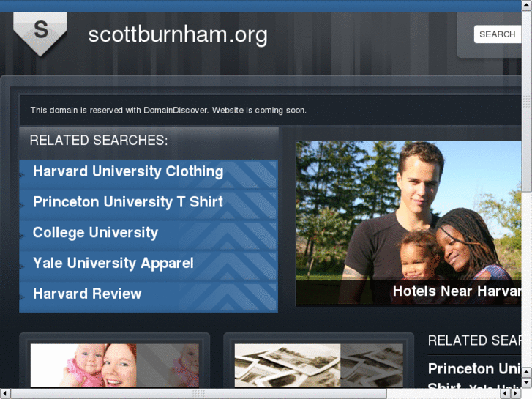This screenshot has width=532, height=399.
Task: Click the scottburnham.org site title
Action: tap(178, 35)
